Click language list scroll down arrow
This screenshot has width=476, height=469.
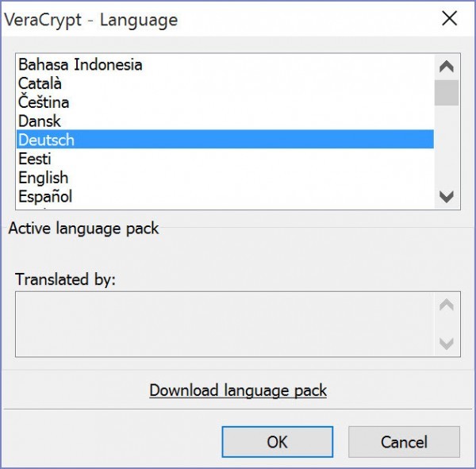pos(446,197)
